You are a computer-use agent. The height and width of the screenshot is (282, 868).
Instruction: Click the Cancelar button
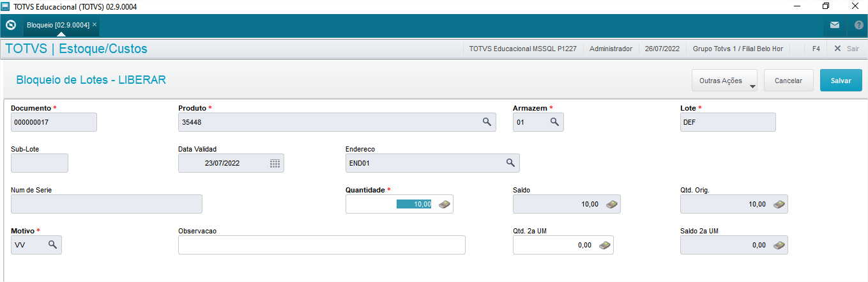(x=788, y=81)
